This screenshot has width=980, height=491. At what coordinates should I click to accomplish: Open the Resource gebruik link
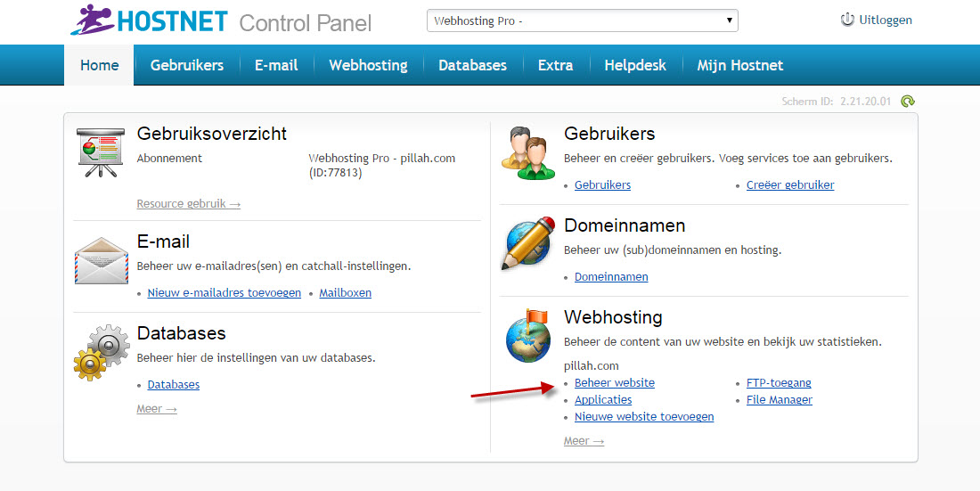(x=189, y=204)
